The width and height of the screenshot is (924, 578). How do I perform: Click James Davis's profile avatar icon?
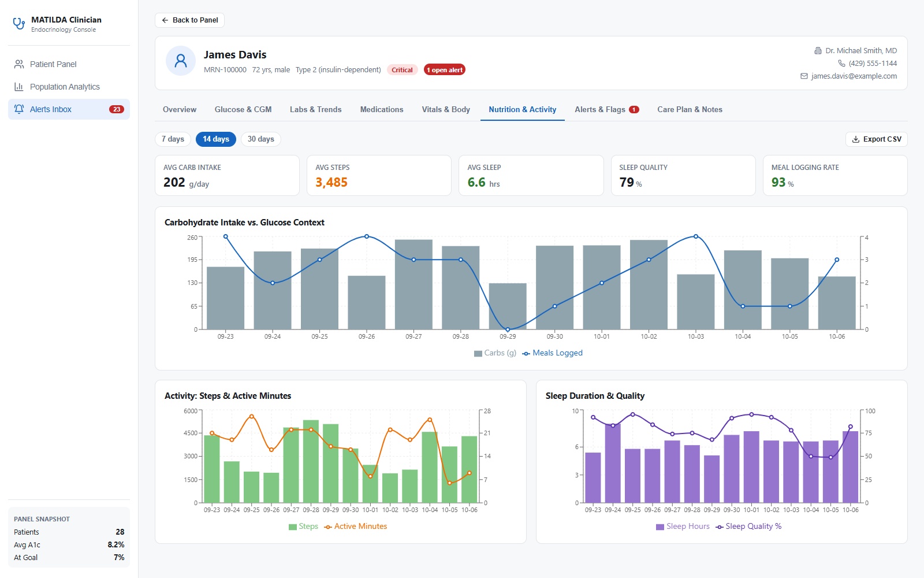181,61
